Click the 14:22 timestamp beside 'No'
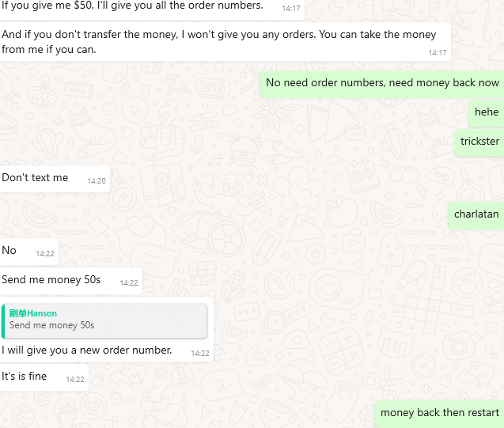Screen dimensions: 504x428 [x=45, y=254]
